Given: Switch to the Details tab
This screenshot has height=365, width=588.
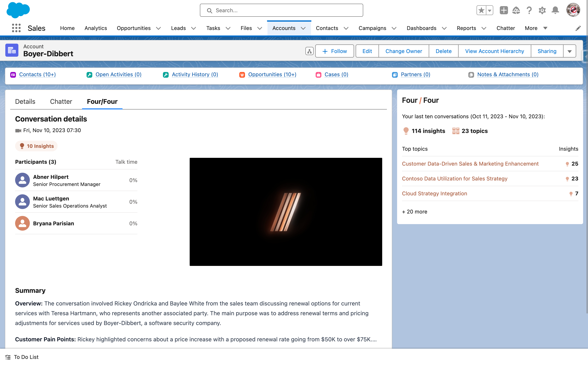Looking at the screenshot, I should (25, 101).
